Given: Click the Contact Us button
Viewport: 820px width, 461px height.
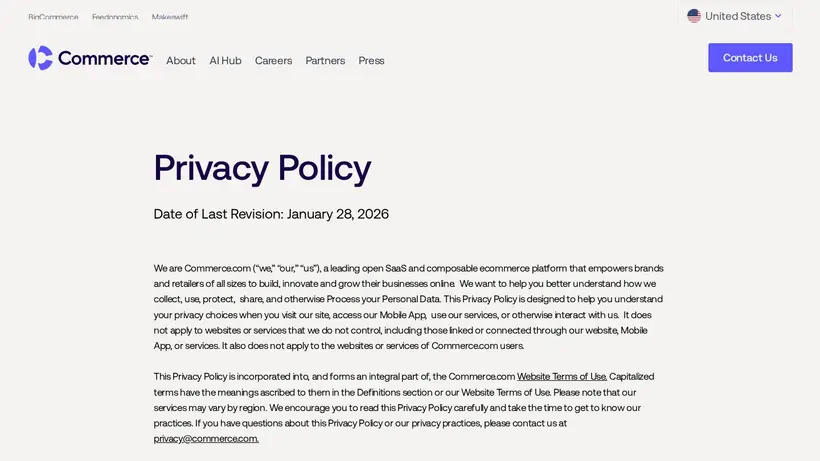Looking at the screenshot, I should coord(750,57).
